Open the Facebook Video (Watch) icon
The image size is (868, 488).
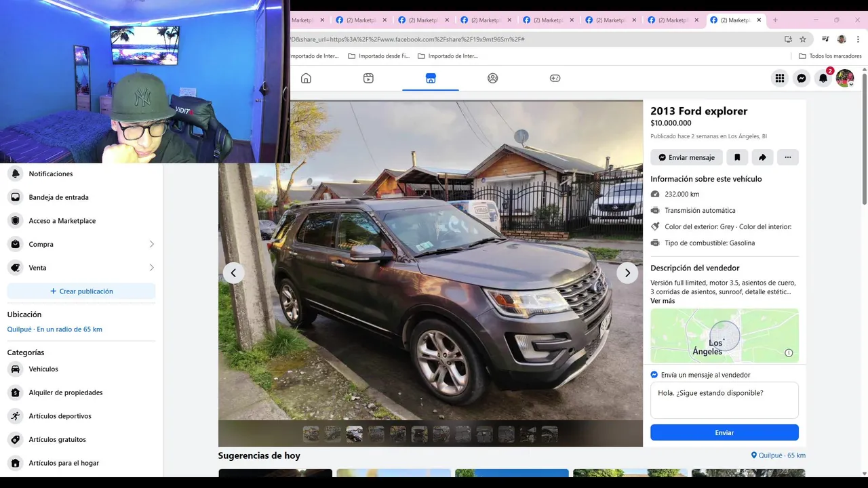[368, 78]
